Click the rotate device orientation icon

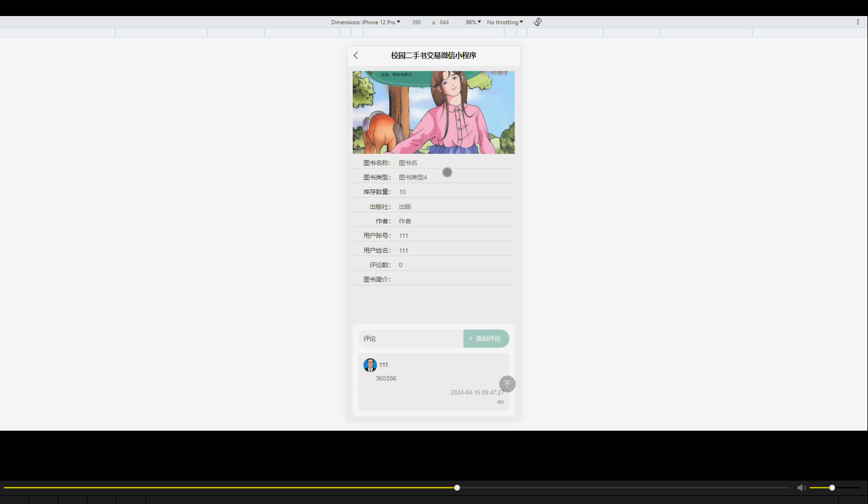[538, 22]
